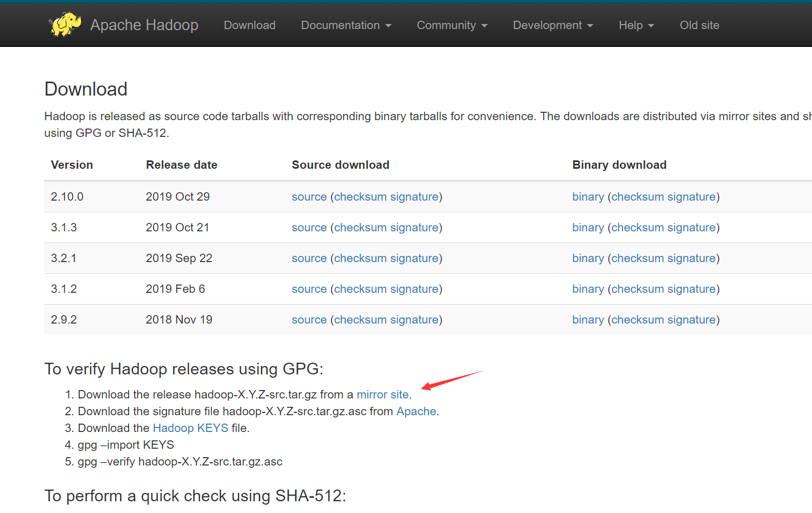Download the 3.1.3 binary tarball

(x=588, y=227)
